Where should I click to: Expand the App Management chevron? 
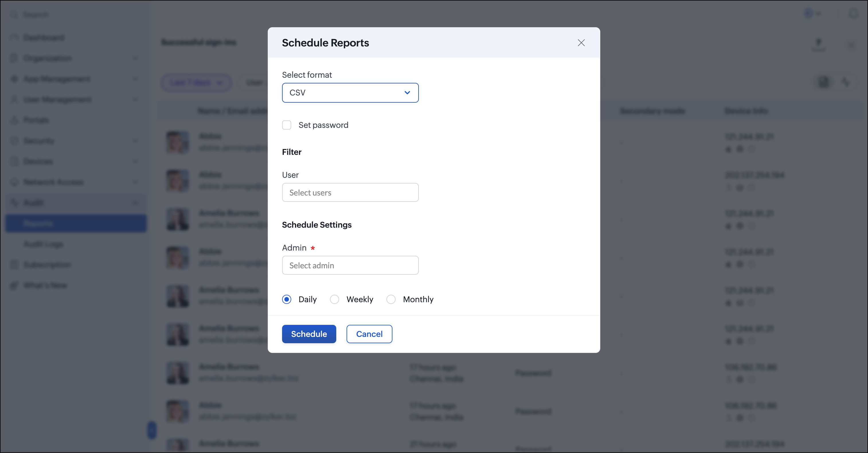pyautogui.click(x=136, y=79)
